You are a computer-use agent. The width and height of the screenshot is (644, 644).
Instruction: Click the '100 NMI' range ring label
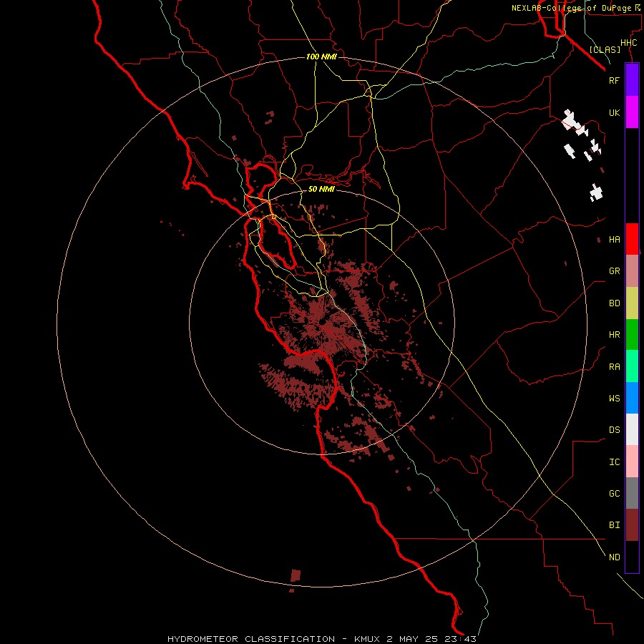[x=321, y=57]
